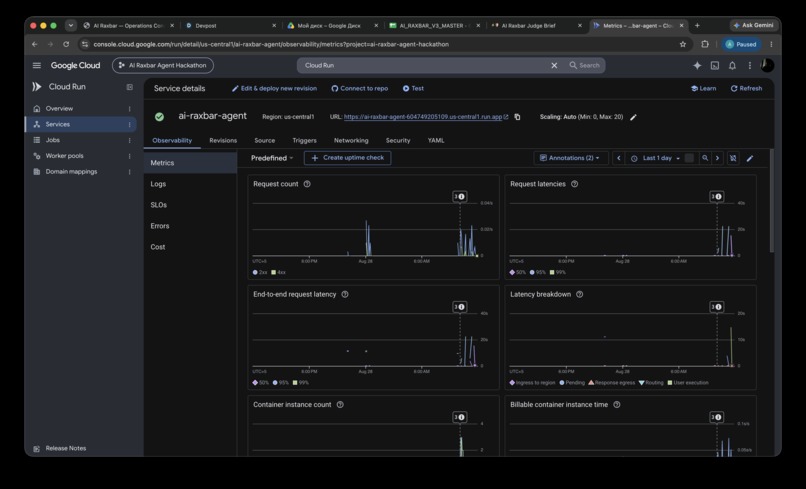Click the time range zoom magnifier
806x489 pixels.
click(705, 158)
